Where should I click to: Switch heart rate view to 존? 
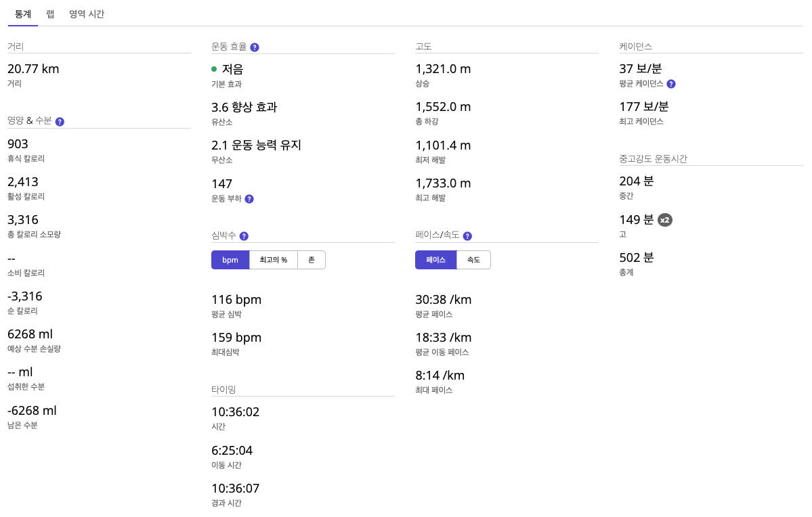click(312, 259)
